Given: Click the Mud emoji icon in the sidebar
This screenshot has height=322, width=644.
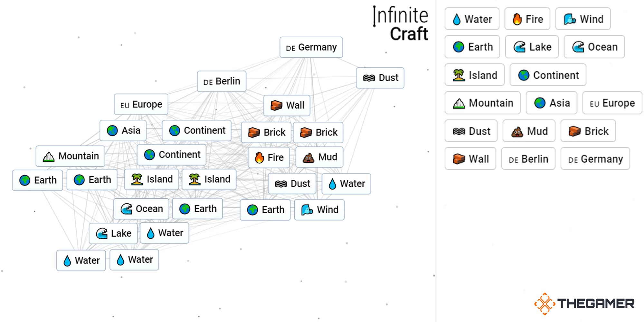Looking at the screenshot, I should click(x=517, y=131).
